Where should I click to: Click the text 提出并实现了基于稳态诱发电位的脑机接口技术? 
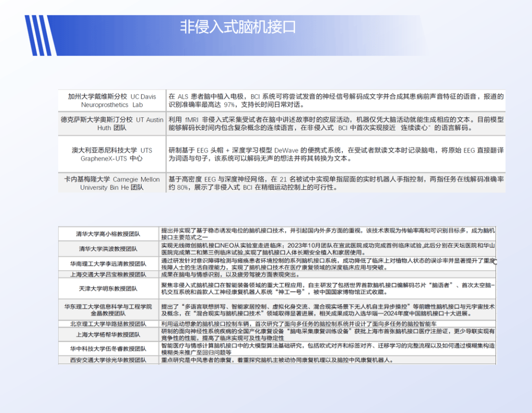224,231
